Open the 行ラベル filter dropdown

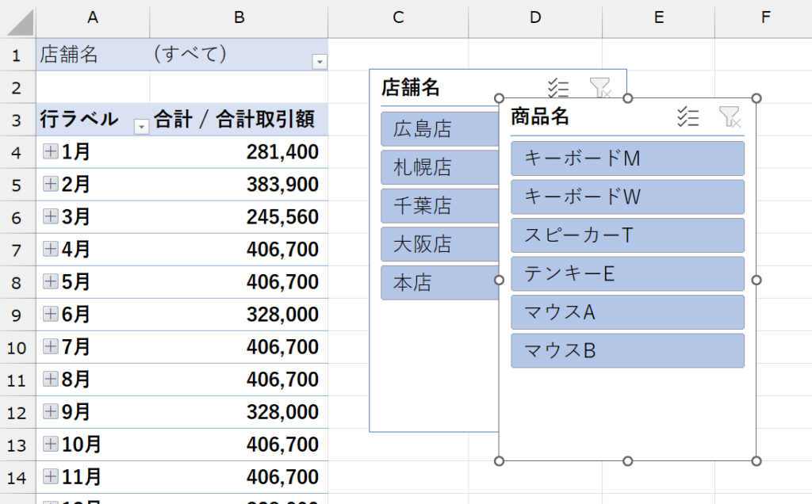141,127
